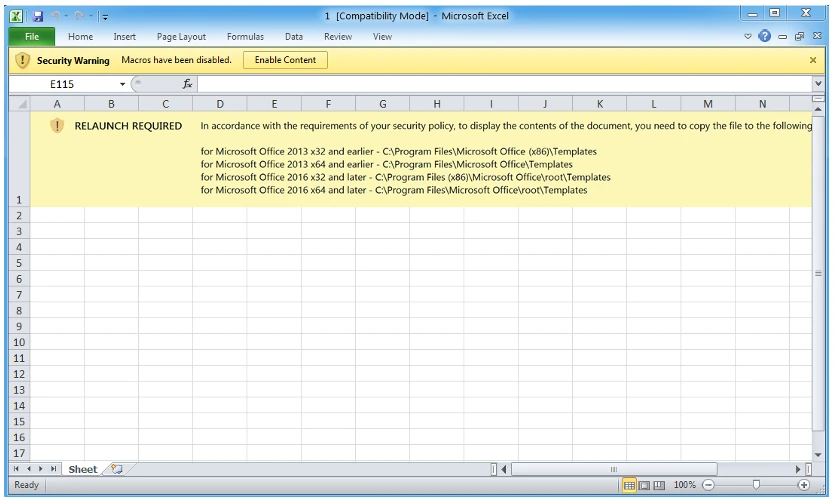
Task: Insert a new worksheet using tab icon
Action: pyautogui.click(x=117, y=469)
